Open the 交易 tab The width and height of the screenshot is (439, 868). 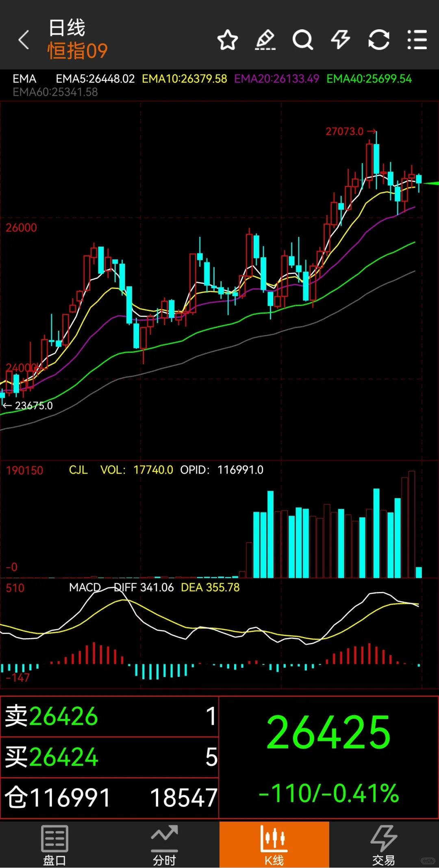point(384,845)
